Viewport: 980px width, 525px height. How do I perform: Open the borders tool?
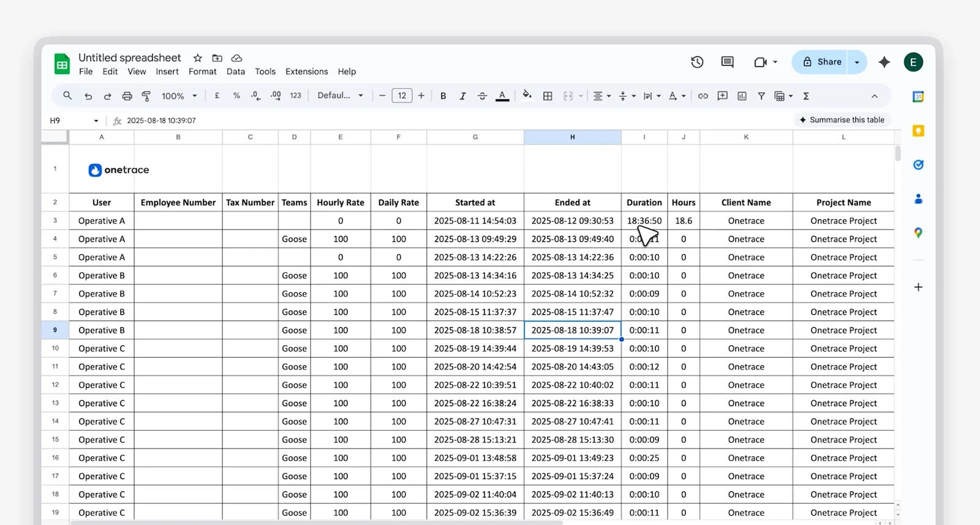[x=548, y=96]
